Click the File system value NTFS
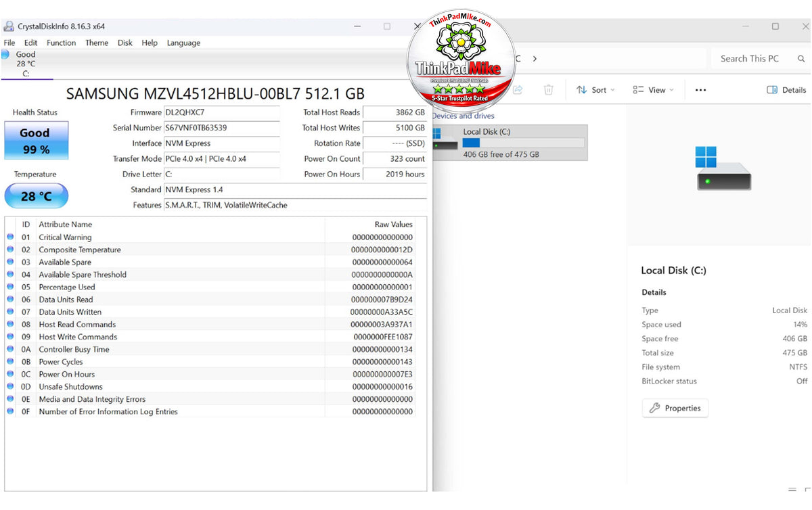This screenshot has width=812, height=510. pyautogui.click(x=798, y=367)
